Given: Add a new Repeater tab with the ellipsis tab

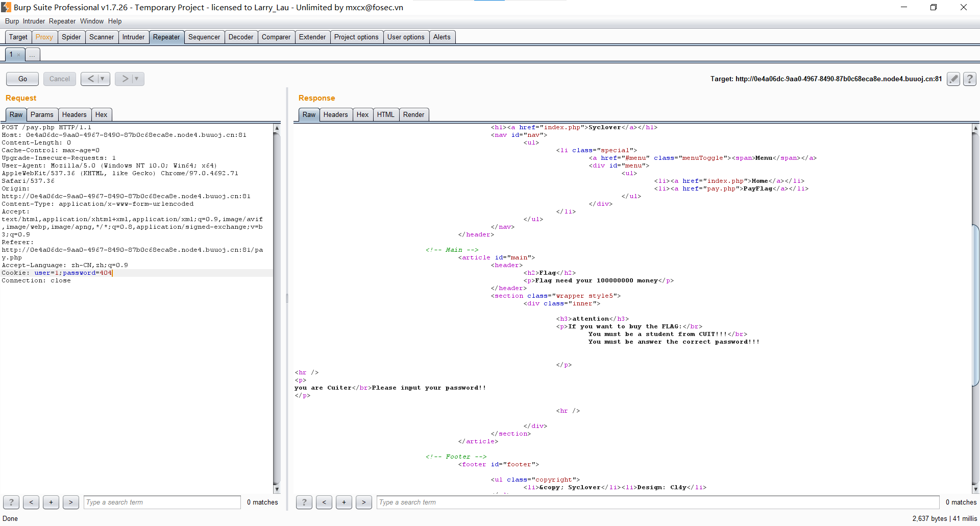Looking at the screenshot, I should coord(32,55).
